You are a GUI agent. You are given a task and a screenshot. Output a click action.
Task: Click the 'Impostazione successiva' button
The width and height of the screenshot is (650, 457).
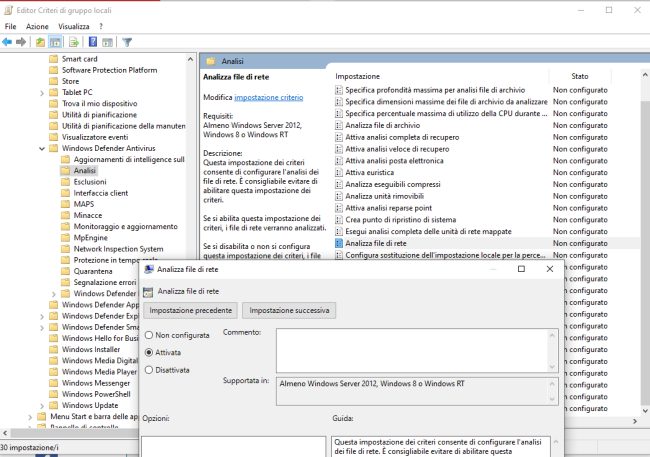coord(289,311)
